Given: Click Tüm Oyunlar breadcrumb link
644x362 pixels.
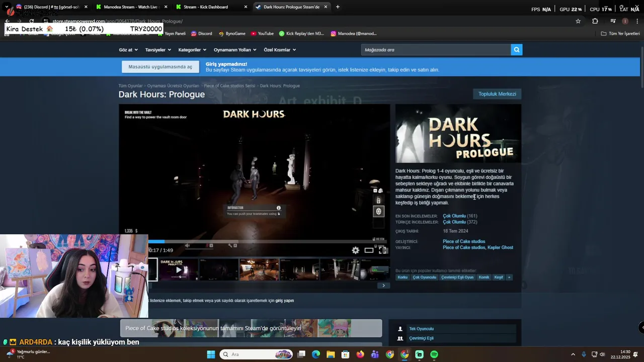Looking at the screenshot, I should (x=130, y=86).
